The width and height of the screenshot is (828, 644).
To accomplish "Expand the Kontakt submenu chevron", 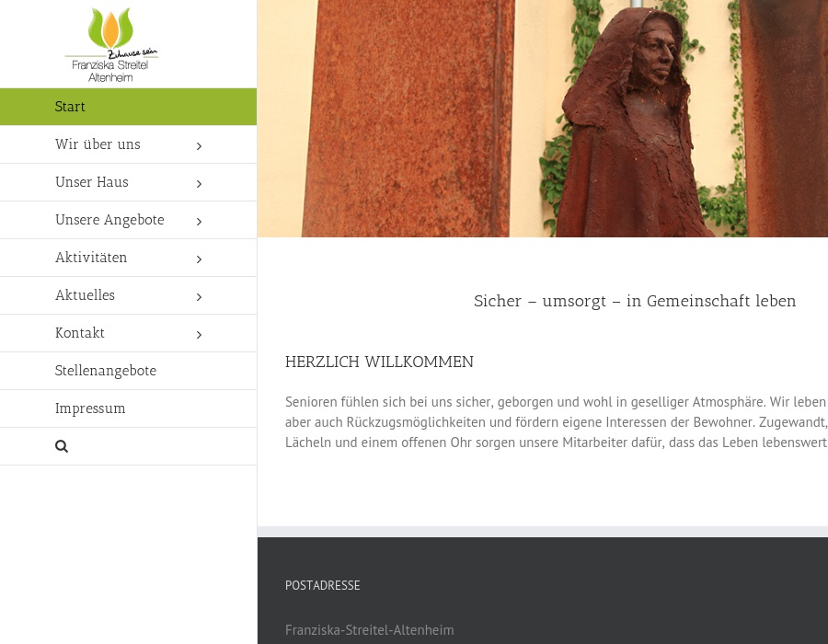I will [x=199, y=335].
